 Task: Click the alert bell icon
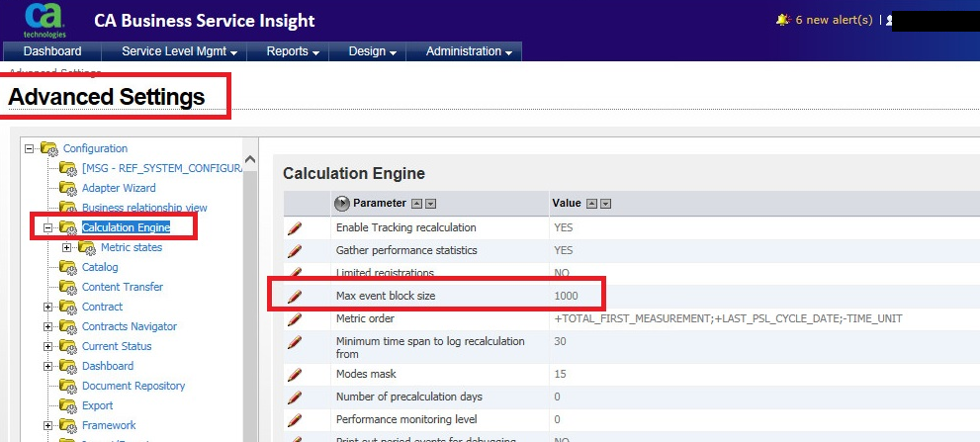(783, 20)
